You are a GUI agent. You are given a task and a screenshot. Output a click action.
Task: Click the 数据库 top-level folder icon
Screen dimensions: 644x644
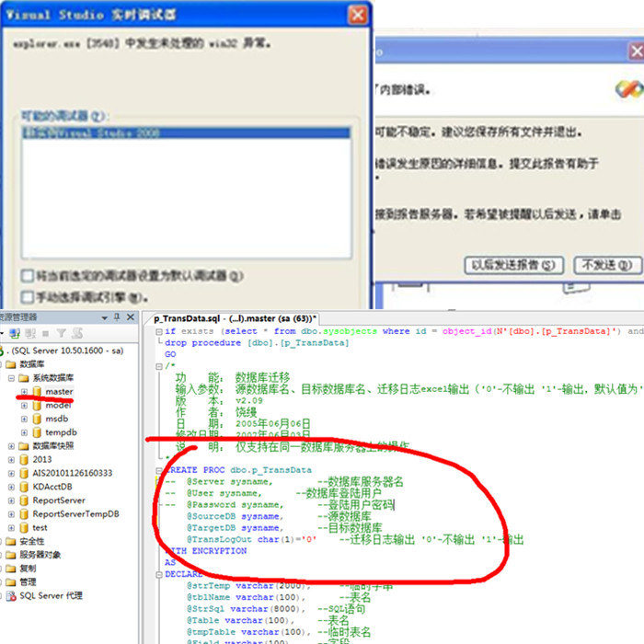click(11, 364)
